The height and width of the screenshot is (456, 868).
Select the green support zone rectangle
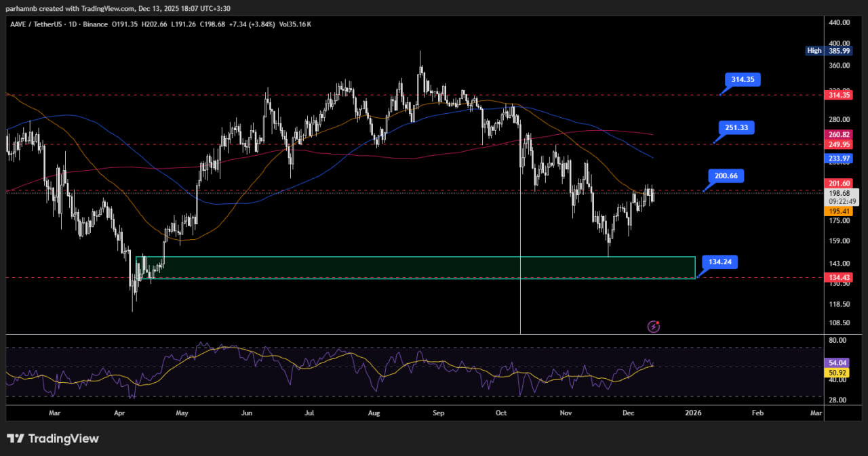[415, 268]
